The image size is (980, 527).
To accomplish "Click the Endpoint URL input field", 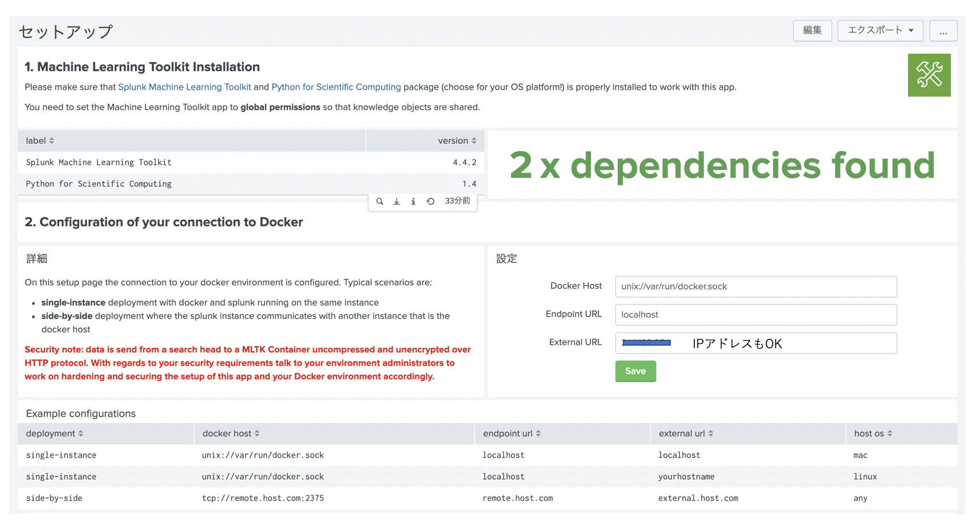I will 756,315.
